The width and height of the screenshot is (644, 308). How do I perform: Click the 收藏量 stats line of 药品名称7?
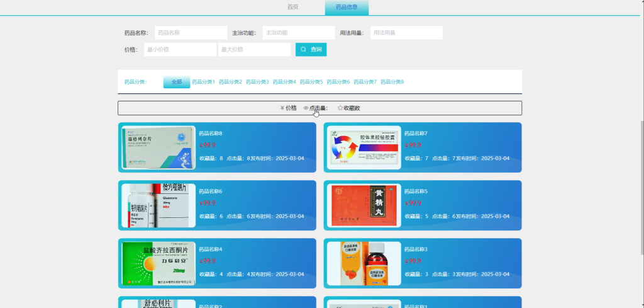pyautogui.click(x=457, y=158)
